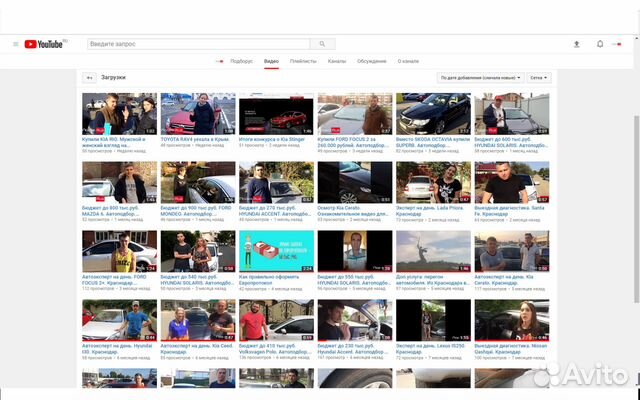Open the hamburger guide menu
The image size is (640, 400).
tap(16, 44)
